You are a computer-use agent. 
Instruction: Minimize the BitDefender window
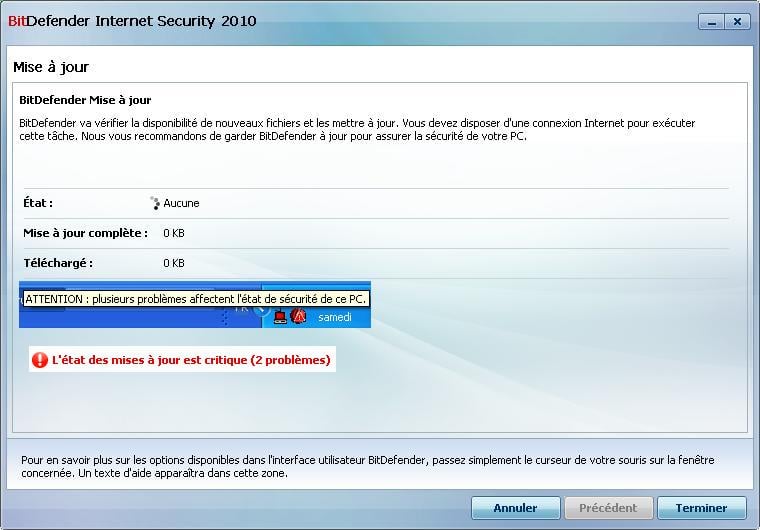point(711,22)
